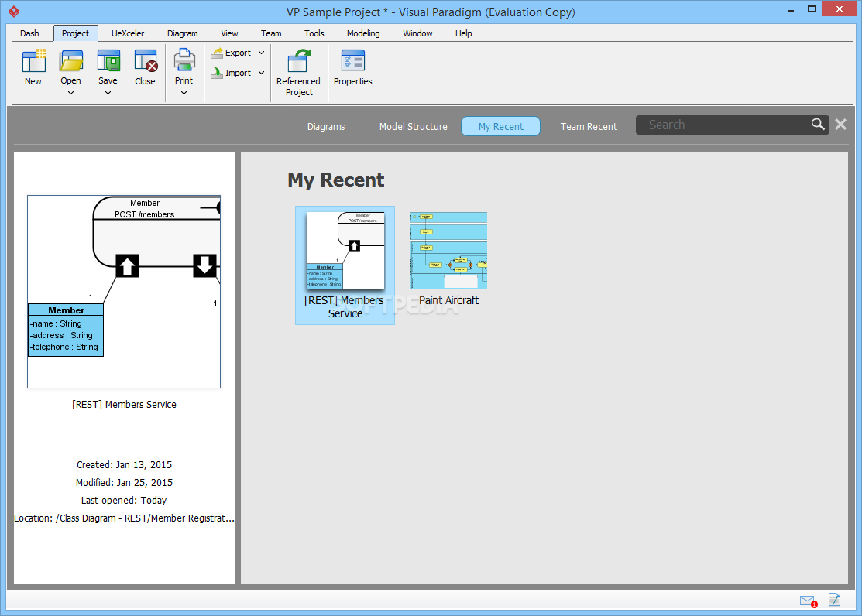Image resolution: width=862 pixels, height=616 pixels.
Task: Click the Close project icon
Action: pos(146,60)
